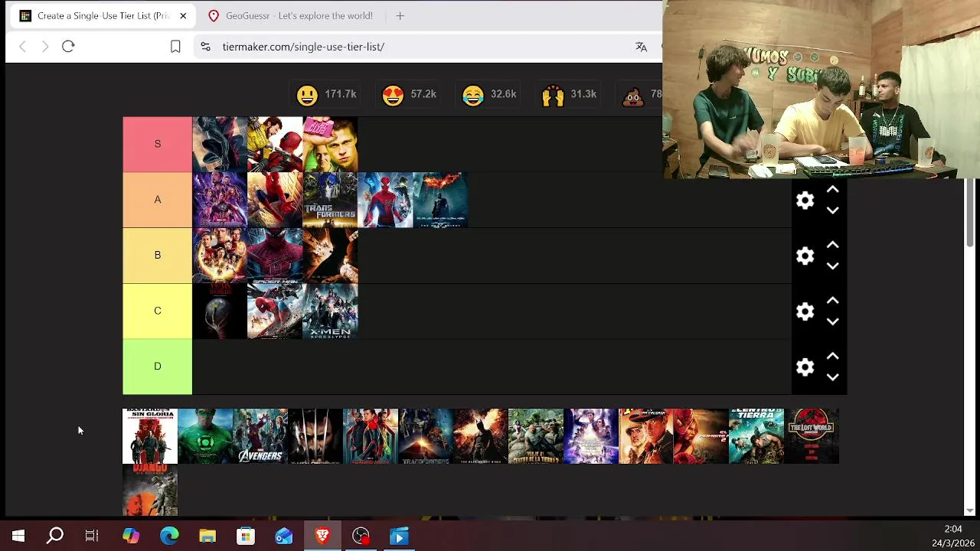Move the A tier row down

pyautogui.click(x=833, y=210)
